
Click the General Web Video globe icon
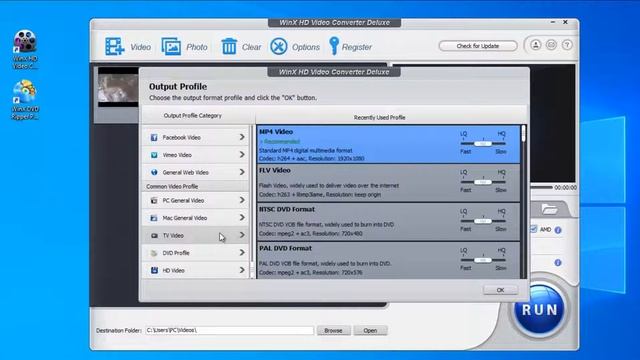tap(154, 172)
